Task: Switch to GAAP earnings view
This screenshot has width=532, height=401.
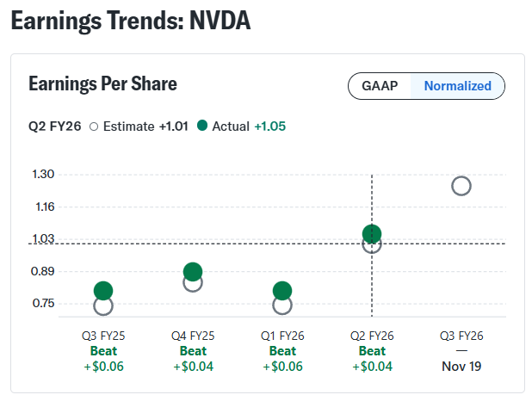Action: [x=380, y=86]
